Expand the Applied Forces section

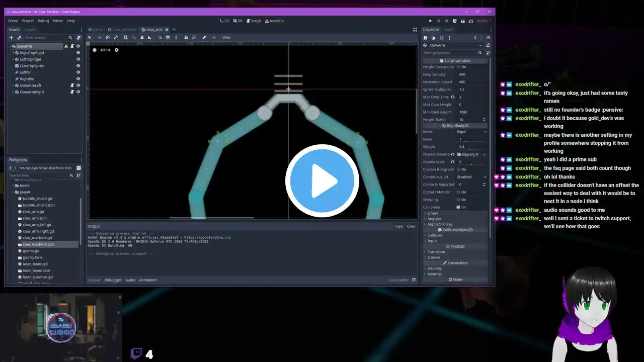pyautogui.click(x=440, y=224)
